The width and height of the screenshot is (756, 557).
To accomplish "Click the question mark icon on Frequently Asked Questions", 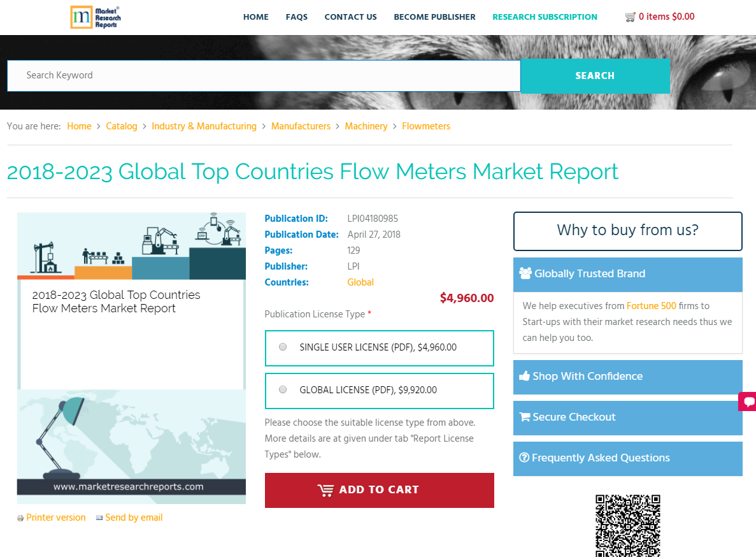I will pos(524,458).
